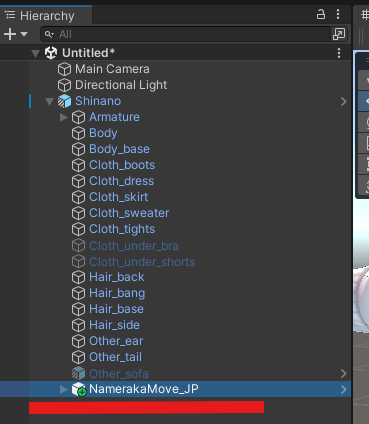Click the Shinano prefab icon

tap(64, 101)
